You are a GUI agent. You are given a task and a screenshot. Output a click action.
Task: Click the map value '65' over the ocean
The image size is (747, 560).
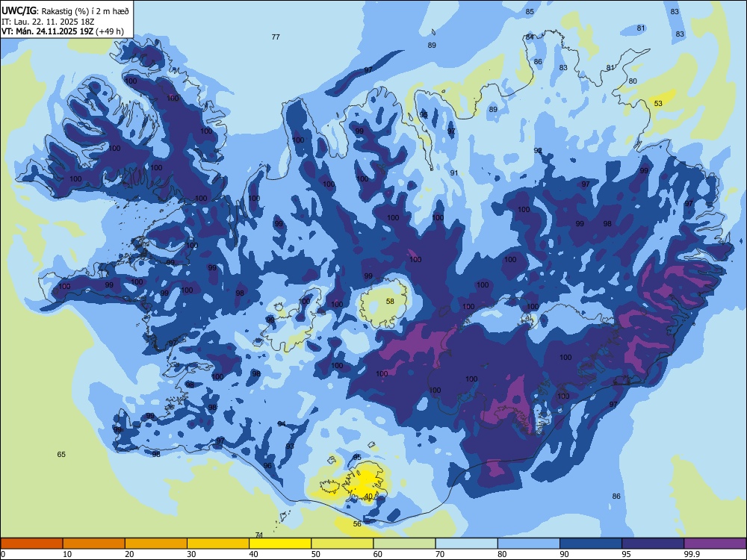(61, 454)
